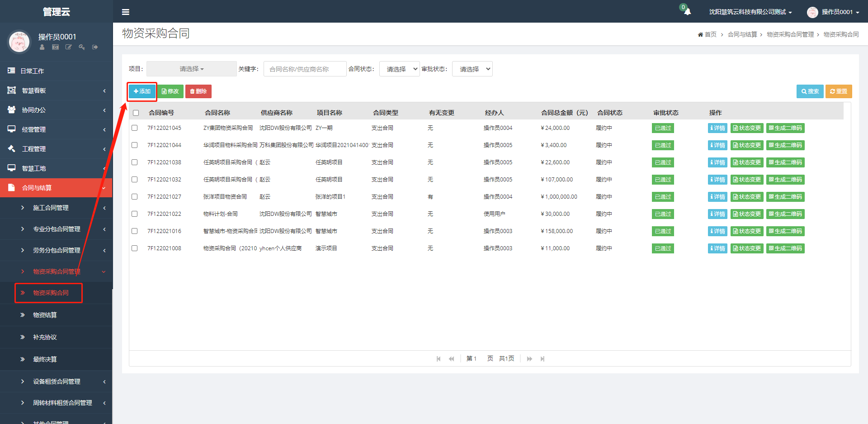
Task: Click the hamburger menu toggle icon
Action: point(126,12)
